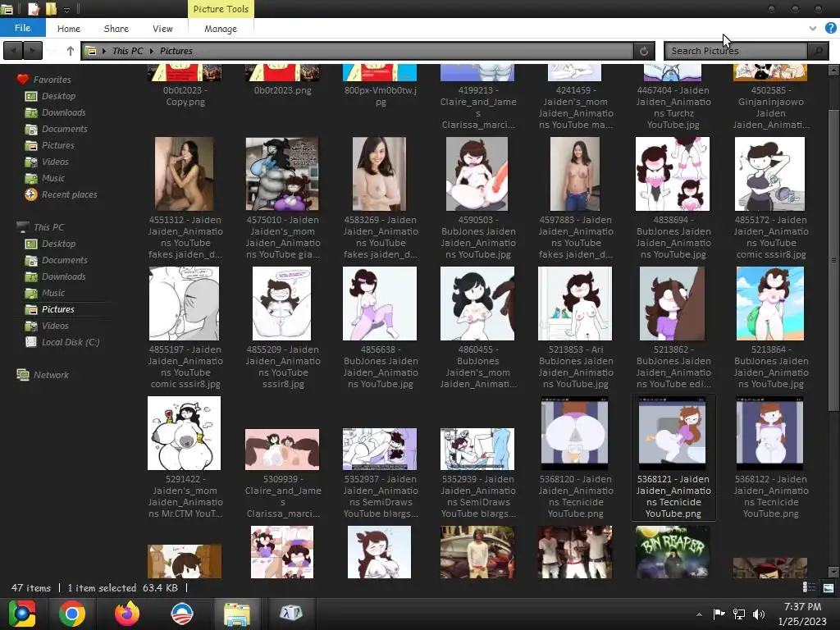
Task: Open the File menu
Action: (x=22, y=28)
